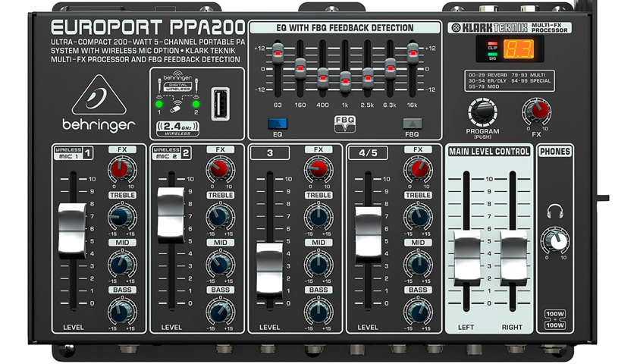The height and width of the screenshot is (364, 637).
Task: Click the 100W + 100W power badge
Action: point(555,319)
